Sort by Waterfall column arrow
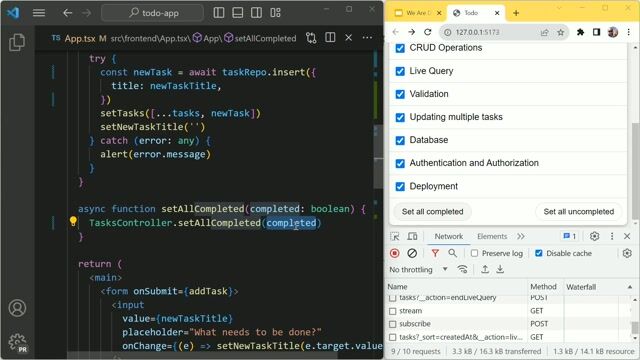This screenshot has width=640, height=360. [630, 287]
